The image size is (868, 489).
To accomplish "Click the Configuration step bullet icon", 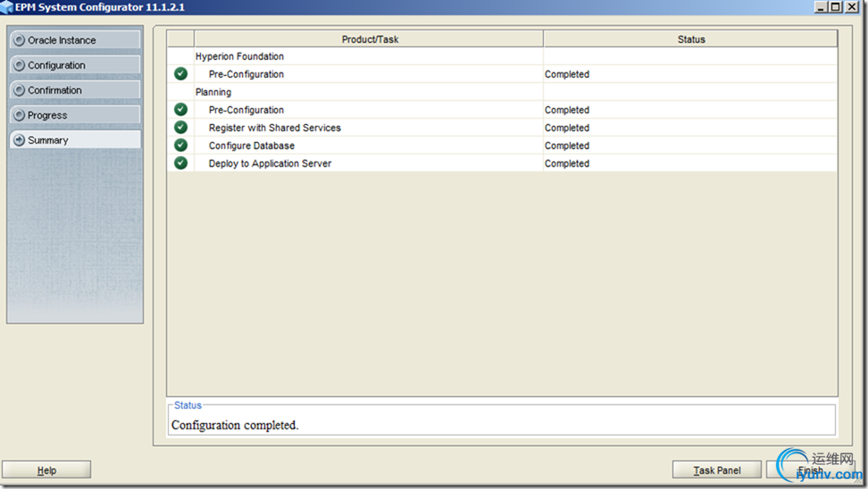I will click(x=20, y=65).
